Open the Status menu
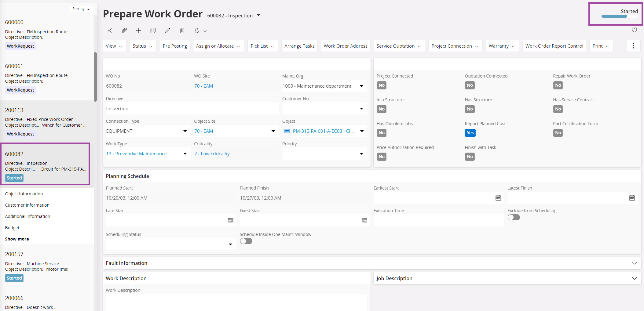This screenshot has height=311, width=644. pyautogui.click(x=142, y=46)
